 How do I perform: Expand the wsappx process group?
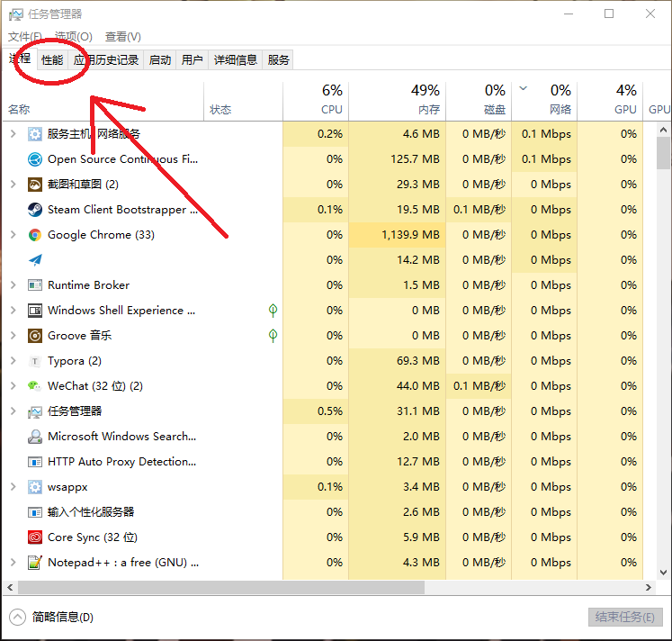(x=13, y=487)
